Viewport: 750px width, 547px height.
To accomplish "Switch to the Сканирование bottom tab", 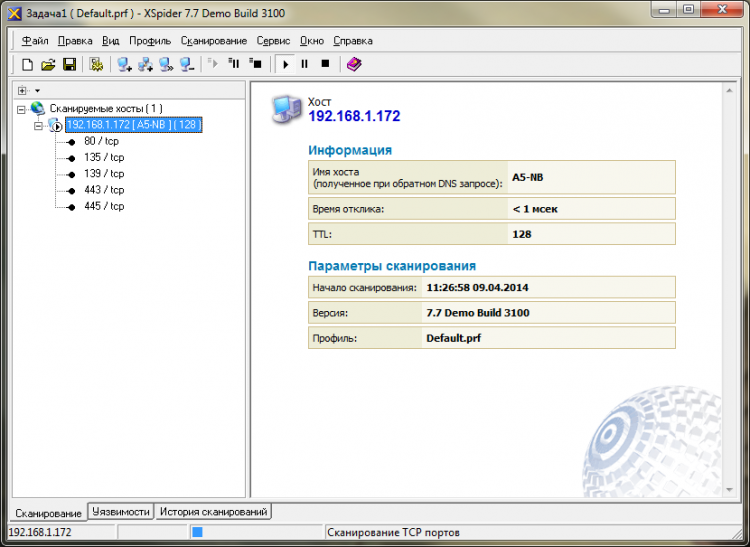I will click(x=48, y=513).
